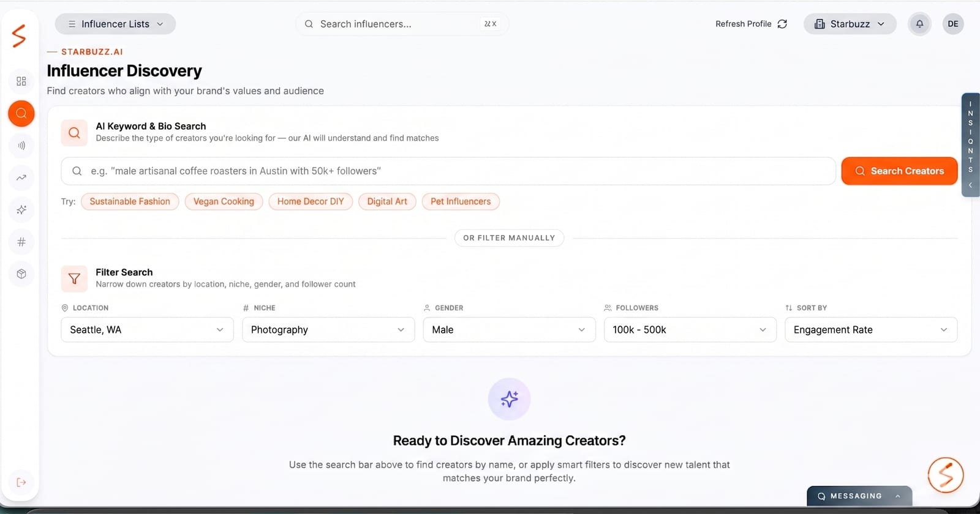980x514 pixels.
Task: Select the orange search icon in sidebar
Action: coord(21,113)
